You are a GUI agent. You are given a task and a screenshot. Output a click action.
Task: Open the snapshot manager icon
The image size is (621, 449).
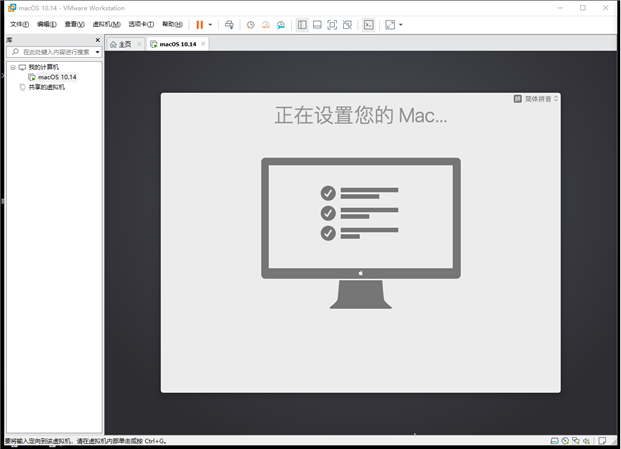click(281, 25)
